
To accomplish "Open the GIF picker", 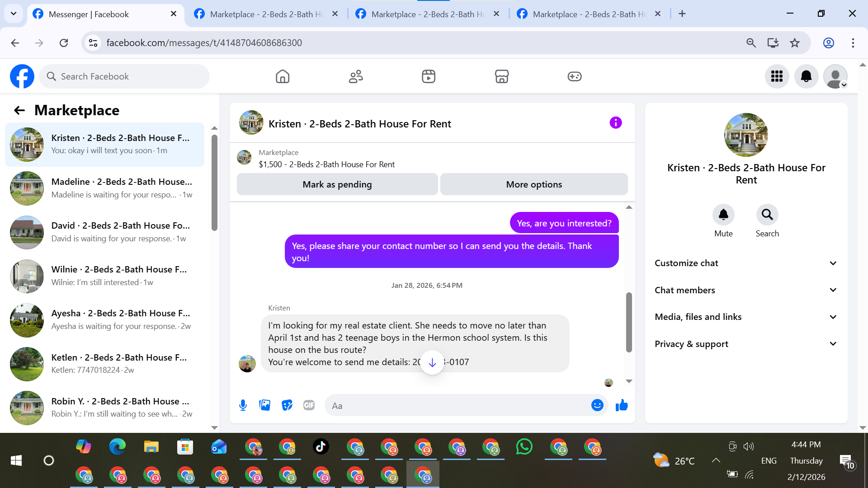I will pyautogui.click(x=309, y=405).
